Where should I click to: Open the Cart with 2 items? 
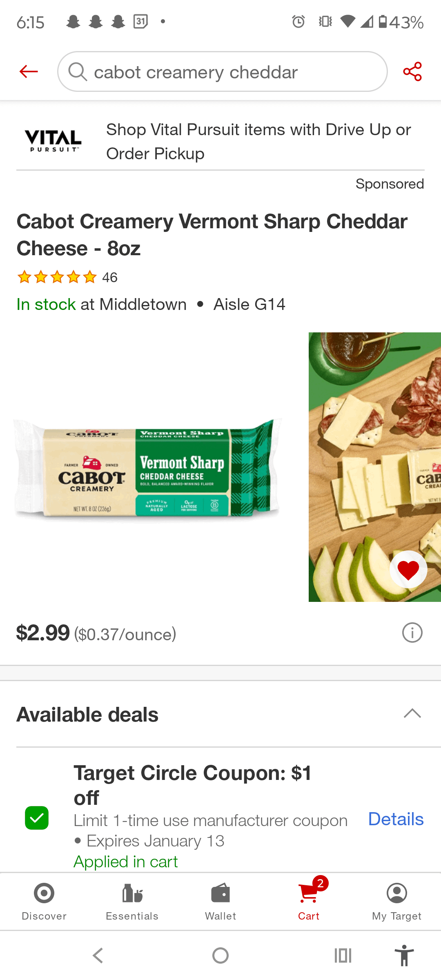pos(309,900)
